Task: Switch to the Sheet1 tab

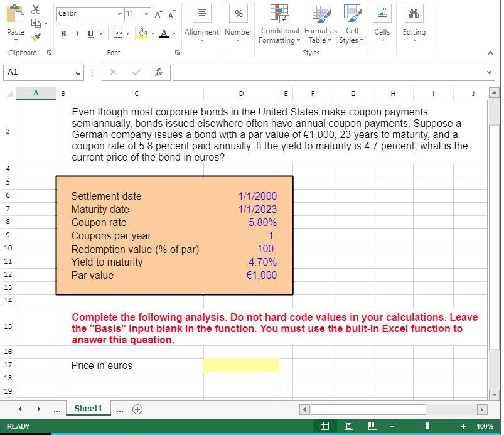Action: click(88, 408)
